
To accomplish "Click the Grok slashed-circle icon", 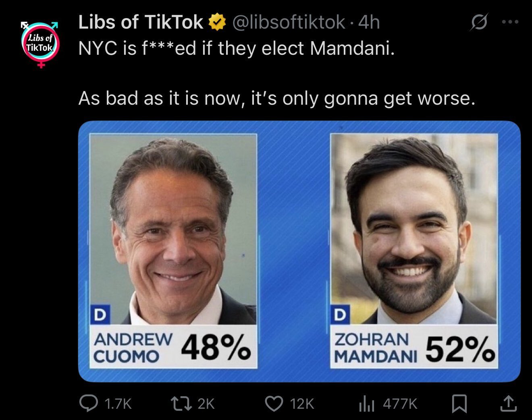I will pyautogui.click(x=479, y=23).
